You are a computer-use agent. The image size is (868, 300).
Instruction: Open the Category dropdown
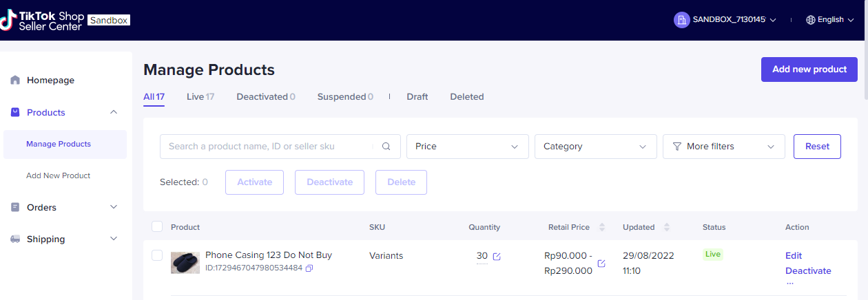pyautogui.click(x=595, y=147)
